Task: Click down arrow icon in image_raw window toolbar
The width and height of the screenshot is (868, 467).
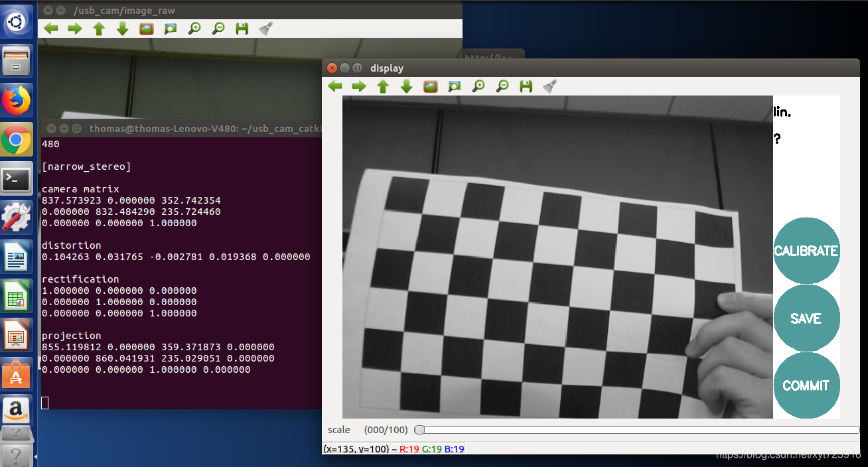Action: tap(123, 29)
